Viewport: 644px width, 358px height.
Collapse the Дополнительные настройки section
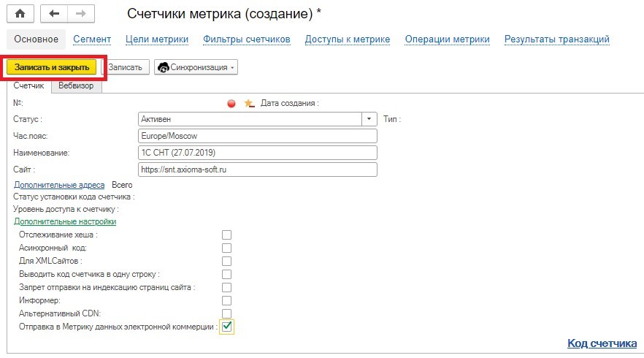tap(65, 221)
